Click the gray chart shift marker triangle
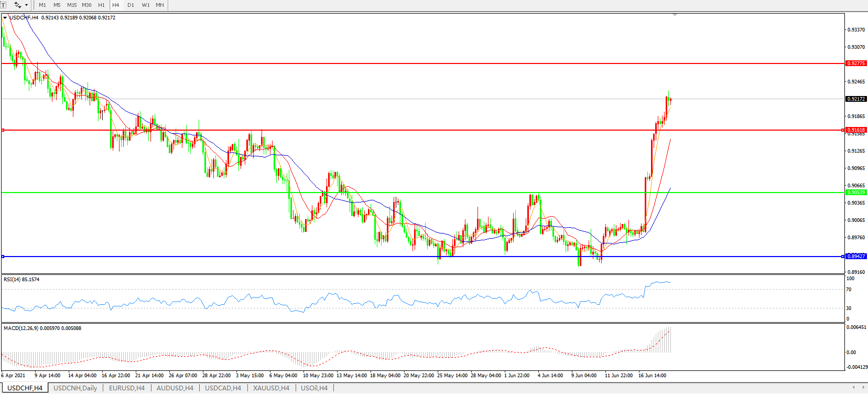 [x=675, y=15]
